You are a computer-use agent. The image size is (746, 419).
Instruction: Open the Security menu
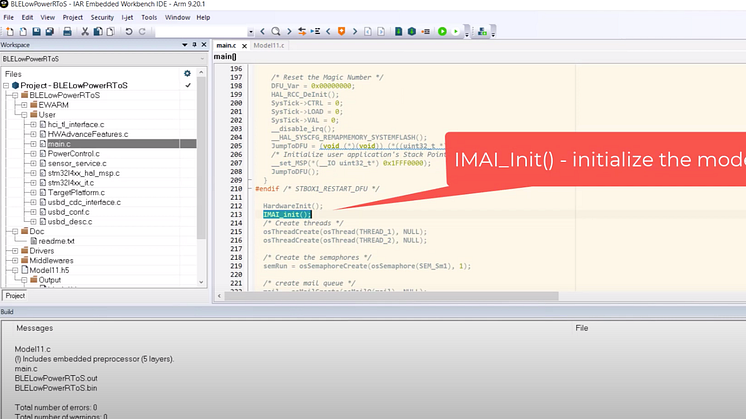click(x=102, y=17)
